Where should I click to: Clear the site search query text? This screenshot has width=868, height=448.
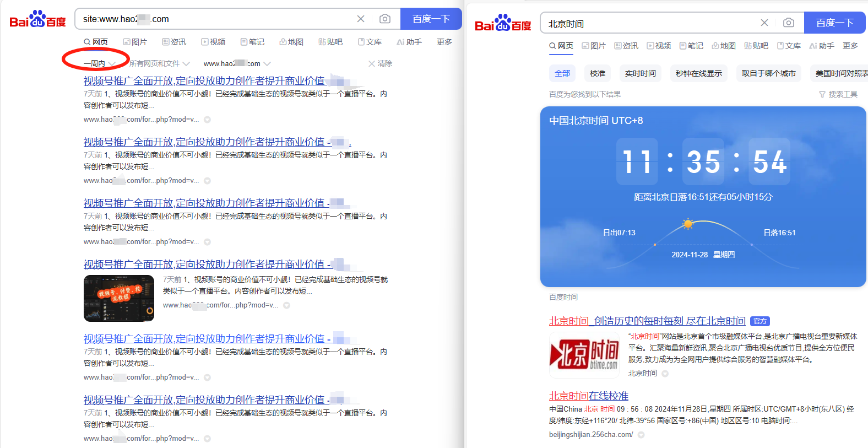(x=361, y=19)
